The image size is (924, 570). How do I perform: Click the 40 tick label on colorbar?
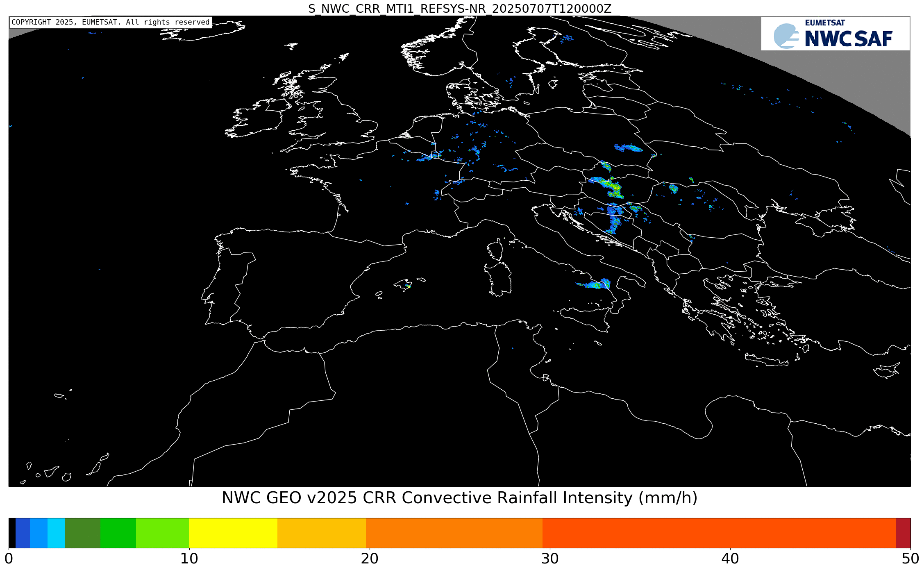tap(730, 559)
